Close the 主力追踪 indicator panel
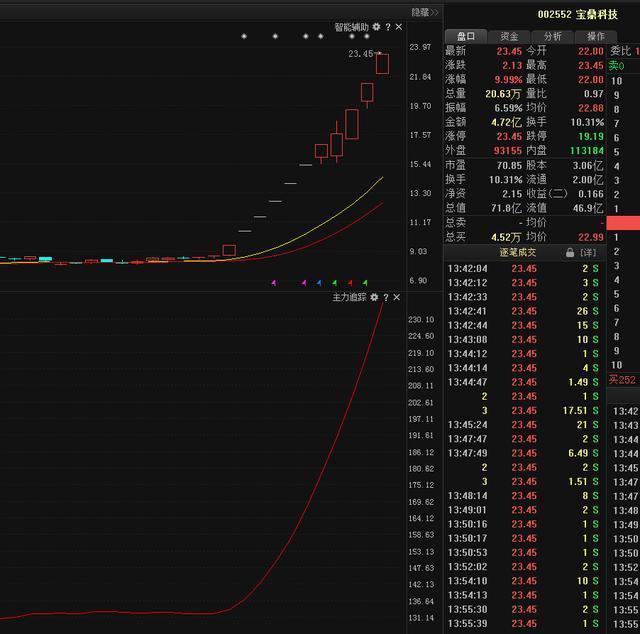 tap(397, 298)
